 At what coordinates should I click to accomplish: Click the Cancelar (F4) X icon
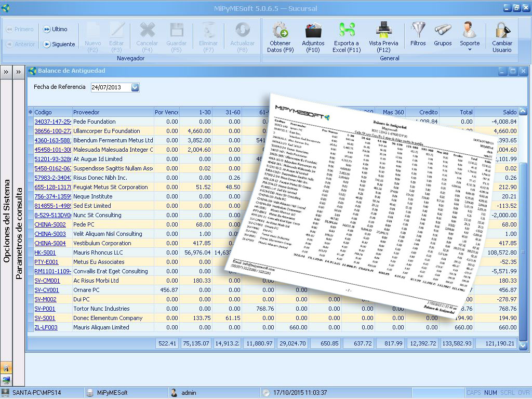click(x=147, y=30)
